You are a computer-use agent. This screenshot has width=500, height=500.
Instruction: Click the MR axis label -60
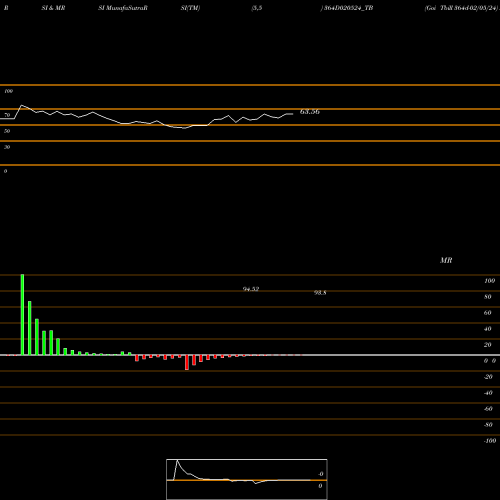pos(488,409)
